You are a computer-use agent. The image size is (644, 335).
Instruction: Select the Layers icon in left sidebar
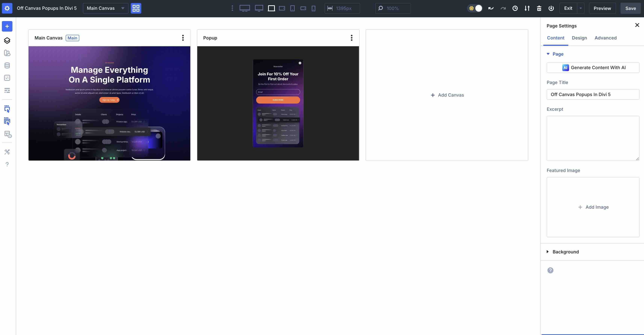(x=7, y=40)
